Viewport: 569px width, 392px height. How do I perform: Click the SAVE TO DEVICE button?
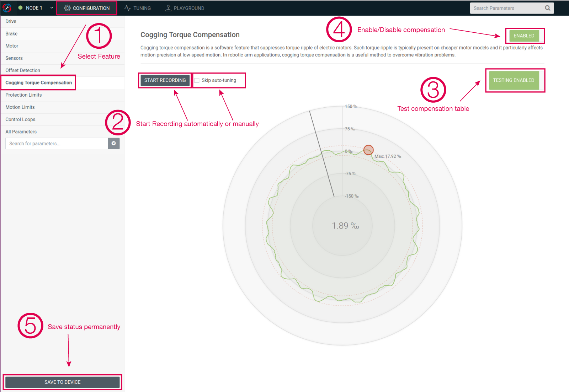(63, 382)
